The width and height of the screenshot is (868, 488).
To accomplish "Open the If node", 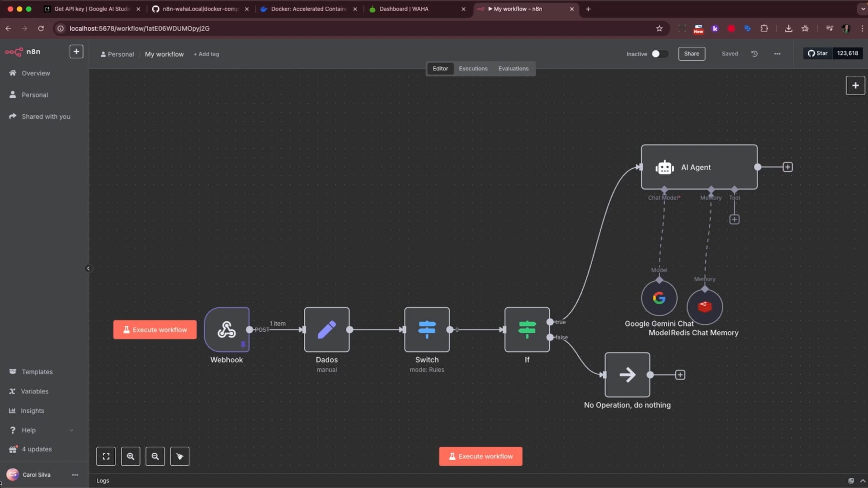I will [x=527, y=329].
